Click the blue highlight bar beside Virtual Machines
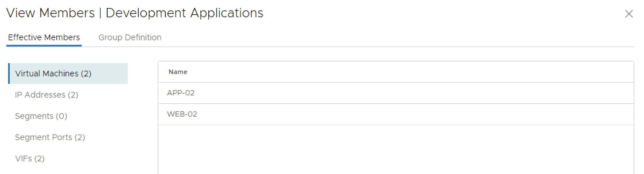Screen dimensions: 644x174 9,74
